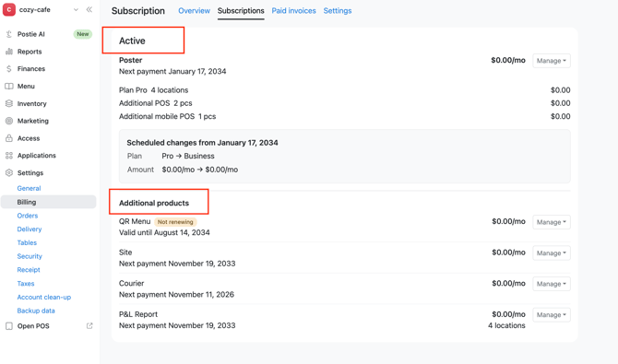Switch to the Overview tab

[x=194, y=11]
